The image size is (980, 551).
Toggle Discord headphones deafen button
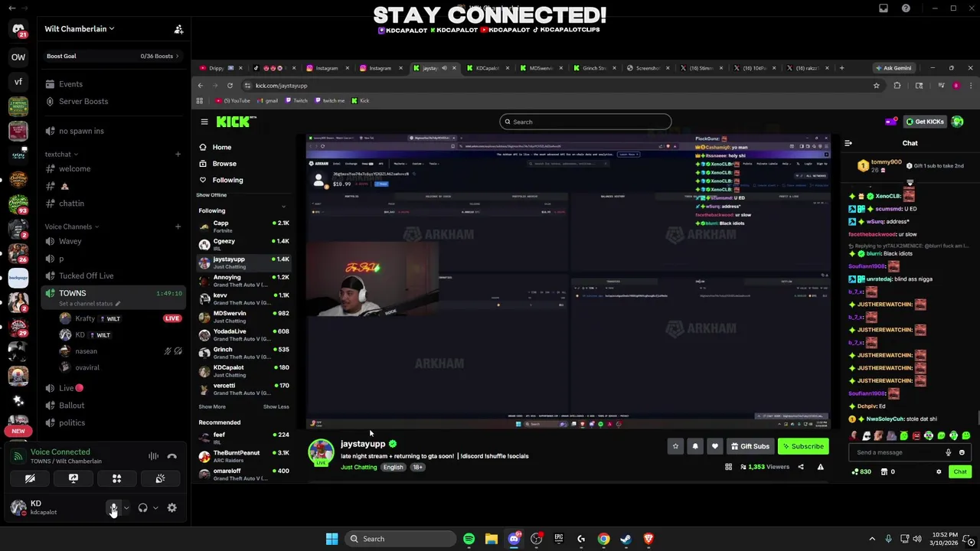(142, 508)
